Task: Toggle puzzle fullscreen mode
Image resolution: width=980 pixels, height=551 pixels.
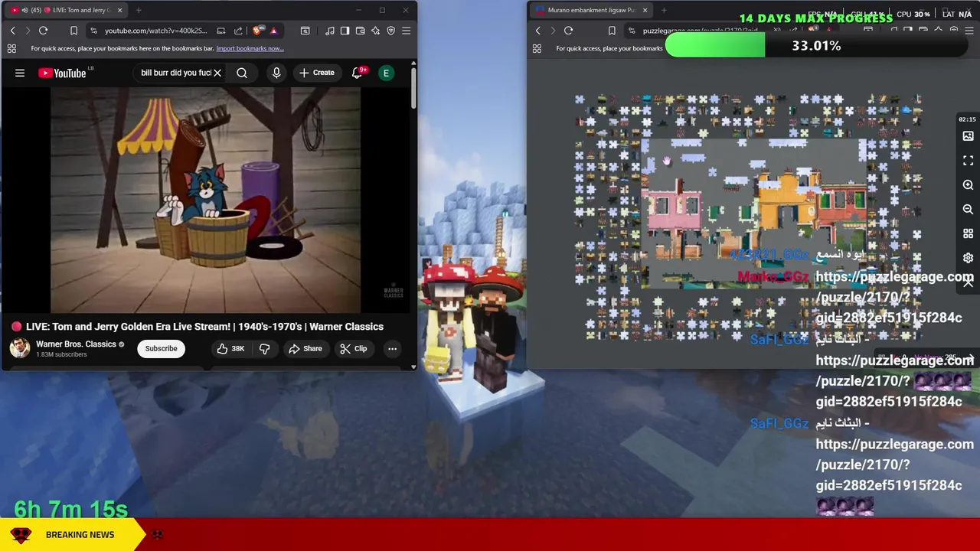Action: (968, 161)
